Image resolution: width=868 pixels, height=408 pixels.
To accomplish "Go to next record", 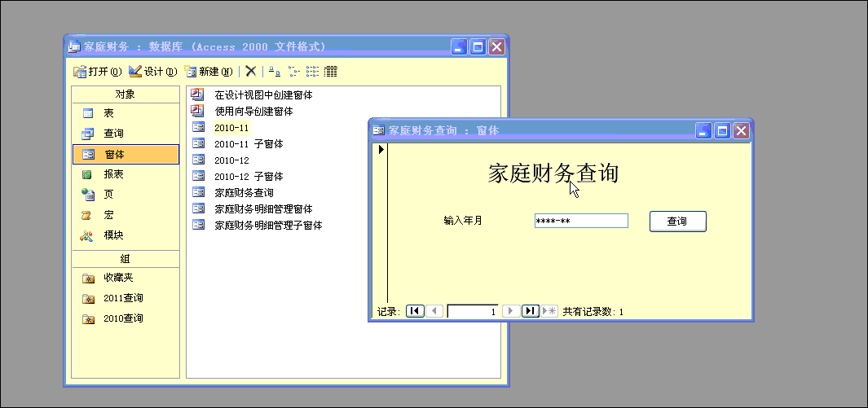I will (510, 311).
